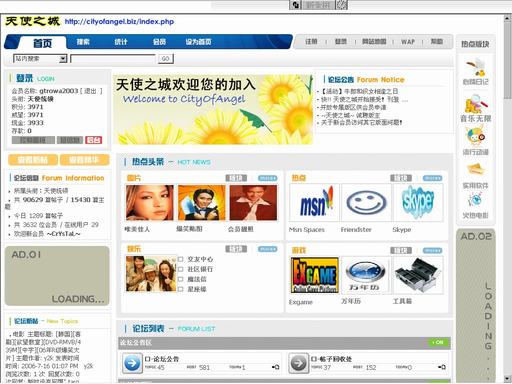Open the 会员 members menu item

(159, 42)
